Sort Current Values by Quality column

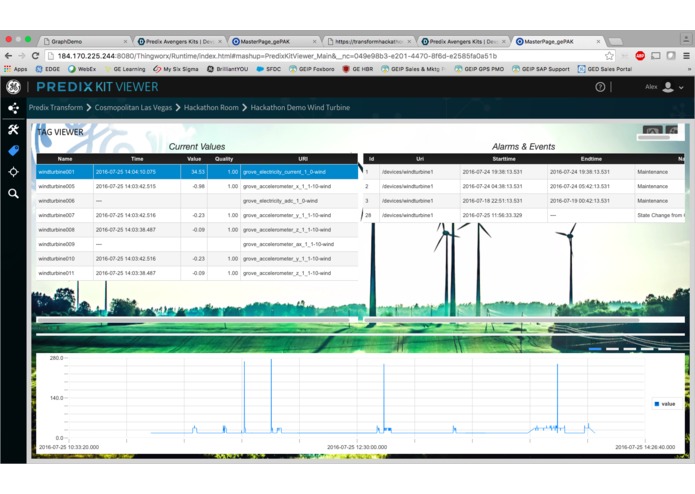(224, 159)
